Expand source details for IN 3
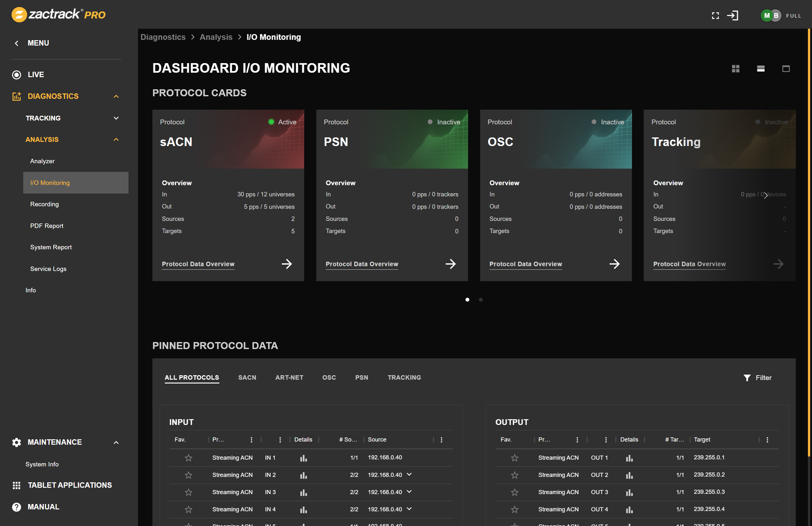The height and width of the screenshot is (526, 812). (409, 492)
